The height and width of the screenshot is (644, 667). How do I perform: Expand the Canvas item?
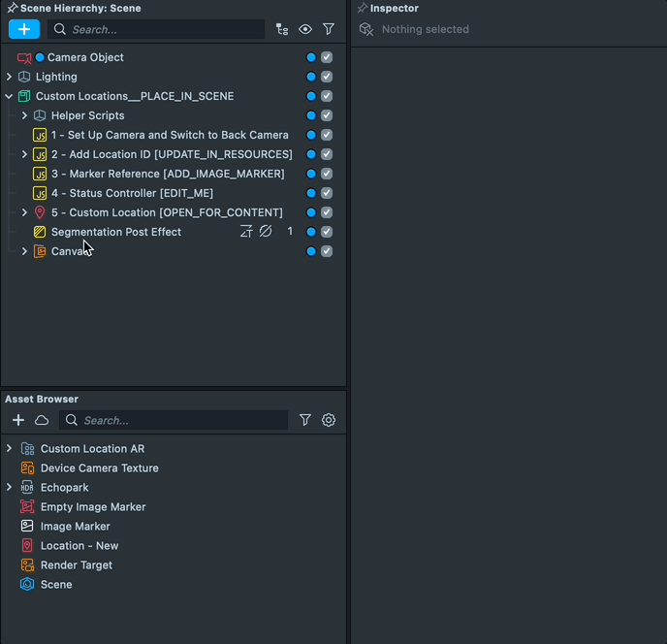coord(24,251)
